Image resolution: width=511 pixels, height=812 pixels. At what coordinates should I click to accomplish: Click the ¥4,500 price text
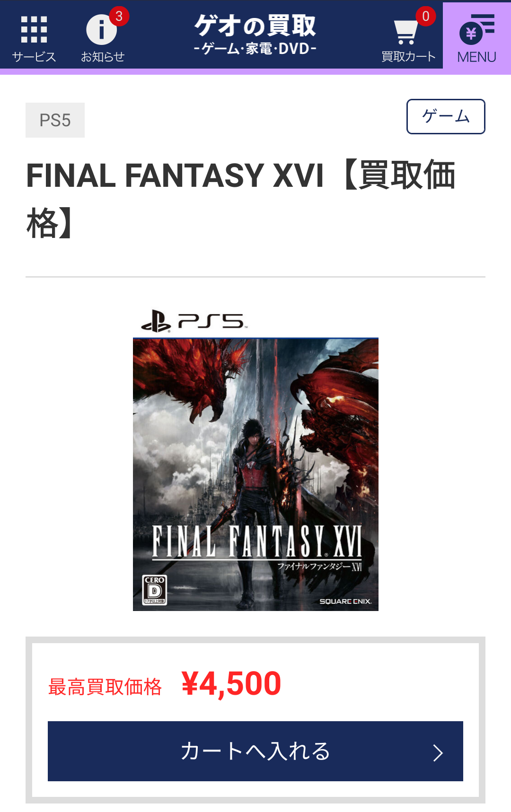coord(231,684)
